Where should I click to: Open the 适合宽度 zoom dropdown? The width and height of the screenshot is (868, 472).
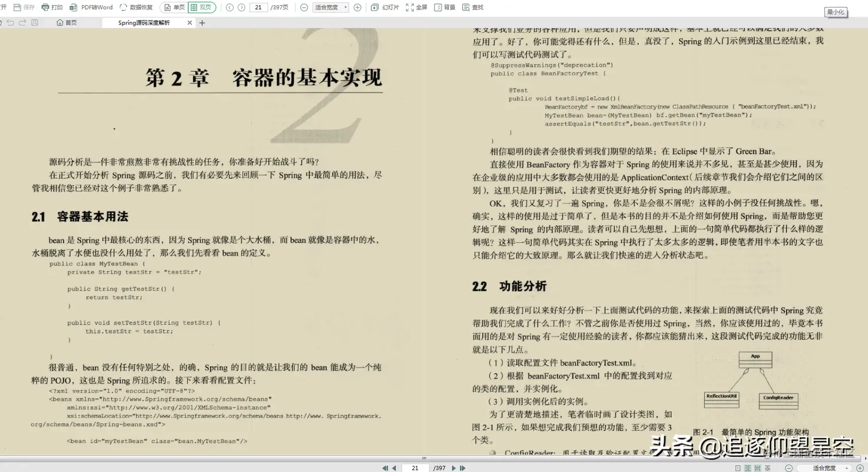(x=329, y=7)
